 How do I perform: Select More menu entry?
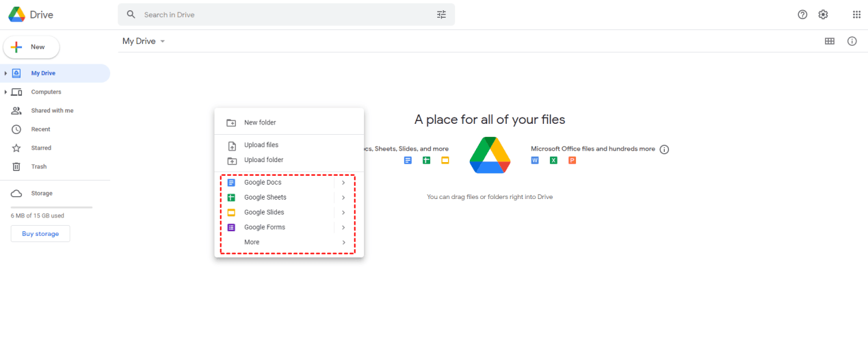point(289,243)
